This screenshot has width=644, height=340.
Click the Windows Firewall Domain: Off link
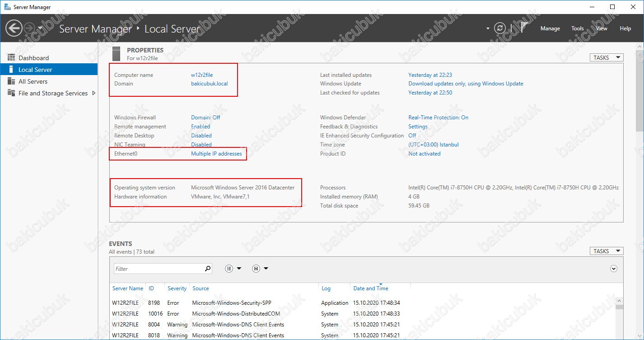click(x=205, y=118)
